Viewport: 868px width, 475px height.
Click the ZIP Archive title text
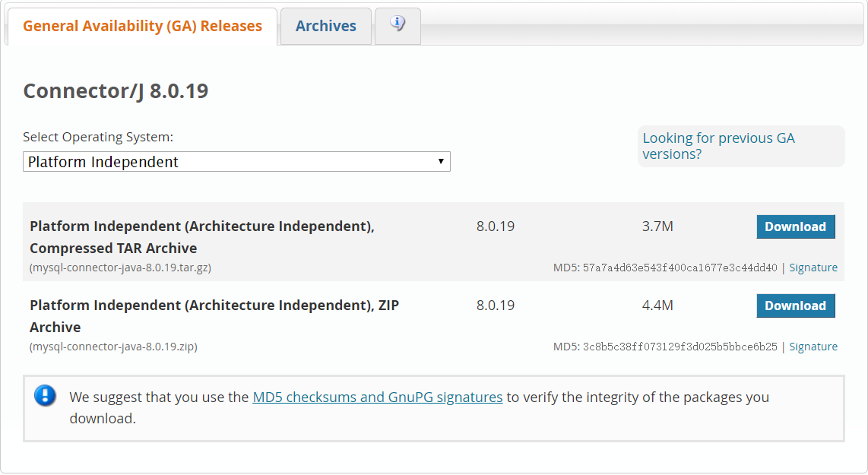(x=214, y=316)
